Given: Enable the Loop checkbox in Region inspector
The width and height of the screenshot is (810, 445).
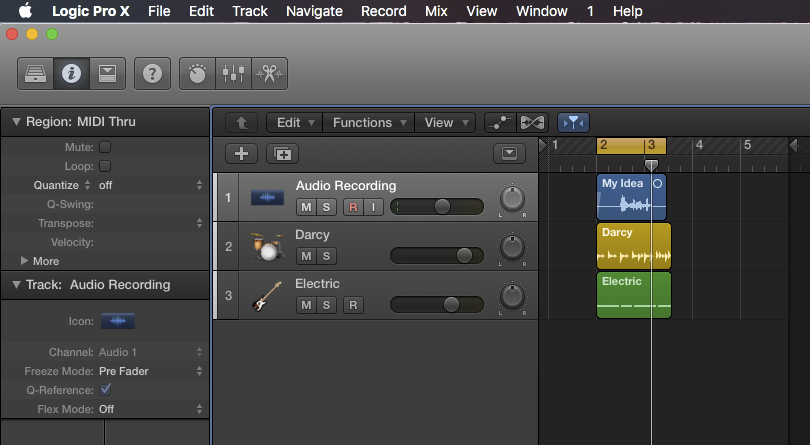Looking at the screenshot, I should pos(105,166).
